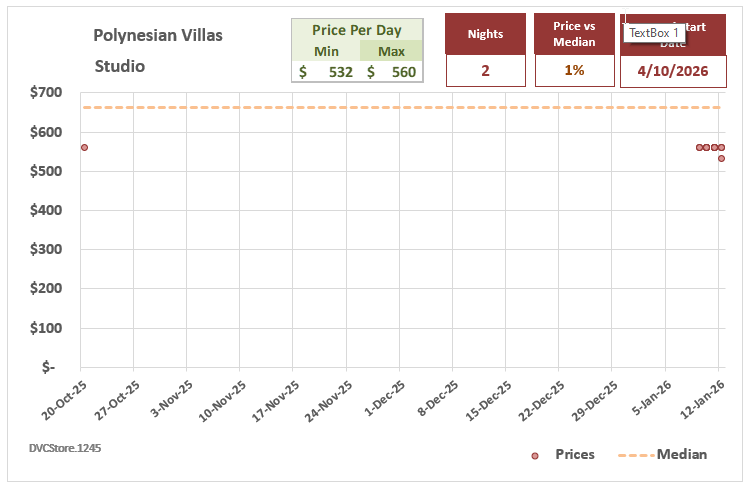Select the 1% price vs median value
This screenshot has width=752, height=491.
click(x=574, y=71)
